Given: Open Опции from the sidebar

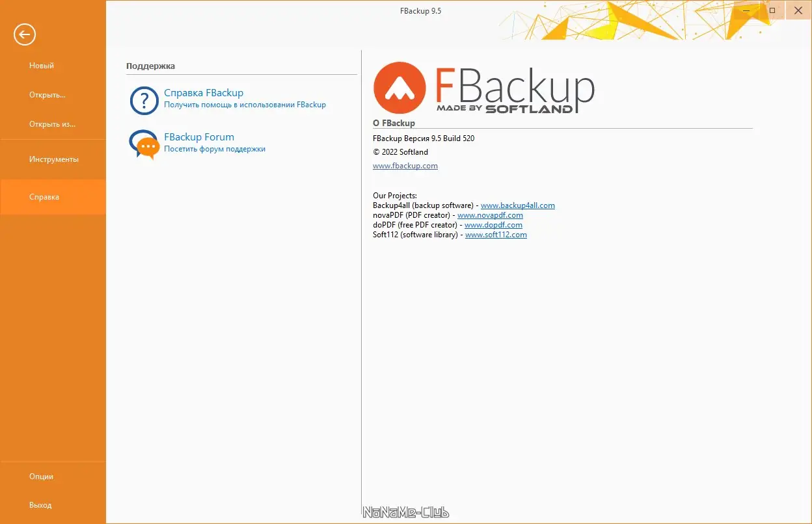Looking at the screenshot, I should (x=41, y=477).
